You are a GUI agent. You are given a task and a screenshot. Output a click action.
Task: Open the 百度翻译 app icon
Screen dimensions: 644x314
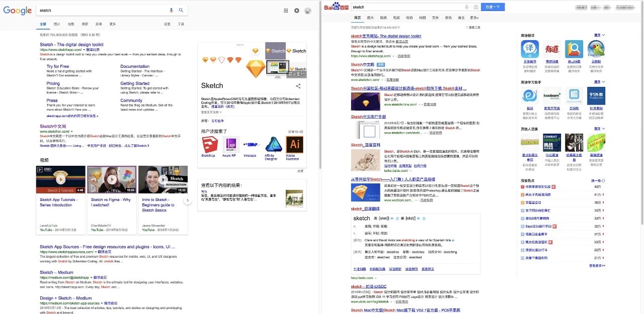(x=530, y=49)
